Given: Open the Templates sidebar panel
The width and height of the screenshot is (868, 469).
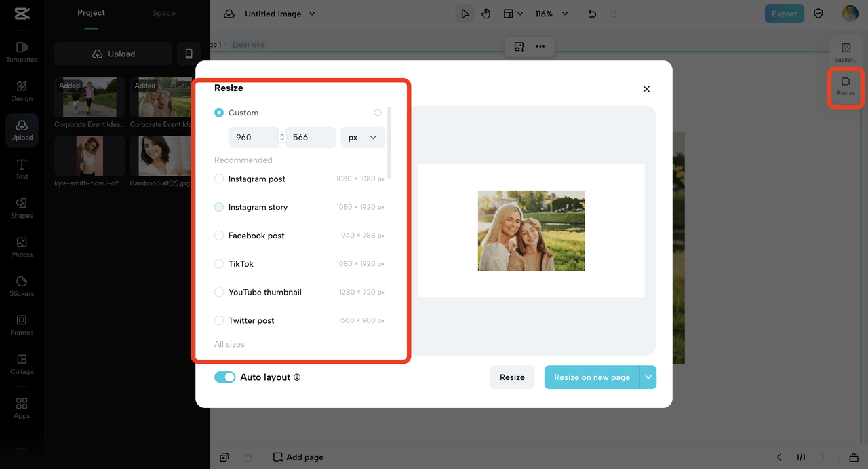Looking at the screenshot, I should point(22,52).
